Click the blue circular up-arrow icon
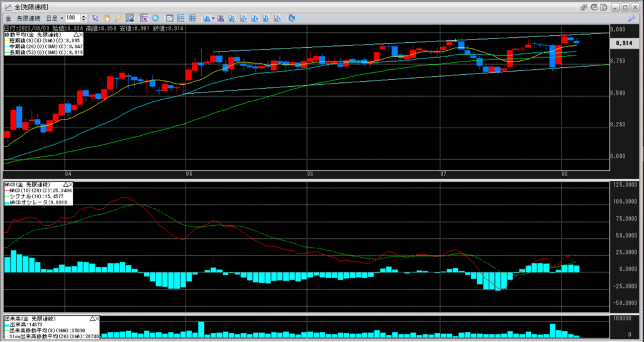This screenshot has height=342, width=644. pyautogui.click(x=155, y=18)
